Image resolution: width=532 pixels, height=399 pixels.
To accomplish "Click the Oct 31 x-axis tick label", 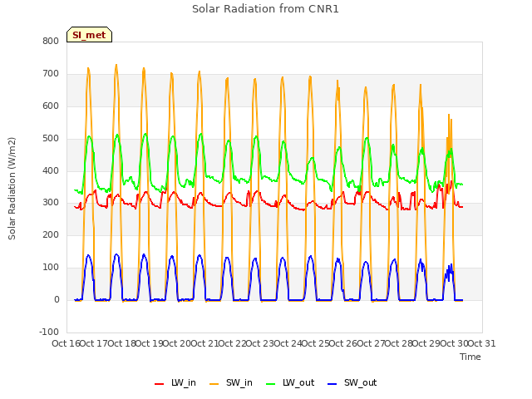I will 482,343.
